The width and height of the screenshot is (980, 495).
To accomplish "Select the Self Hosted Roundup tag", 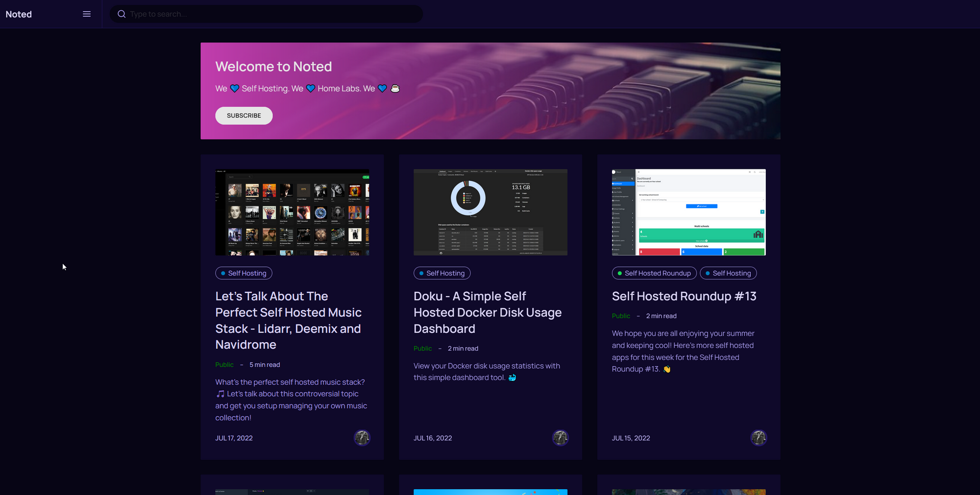I will tap(654, 273).
